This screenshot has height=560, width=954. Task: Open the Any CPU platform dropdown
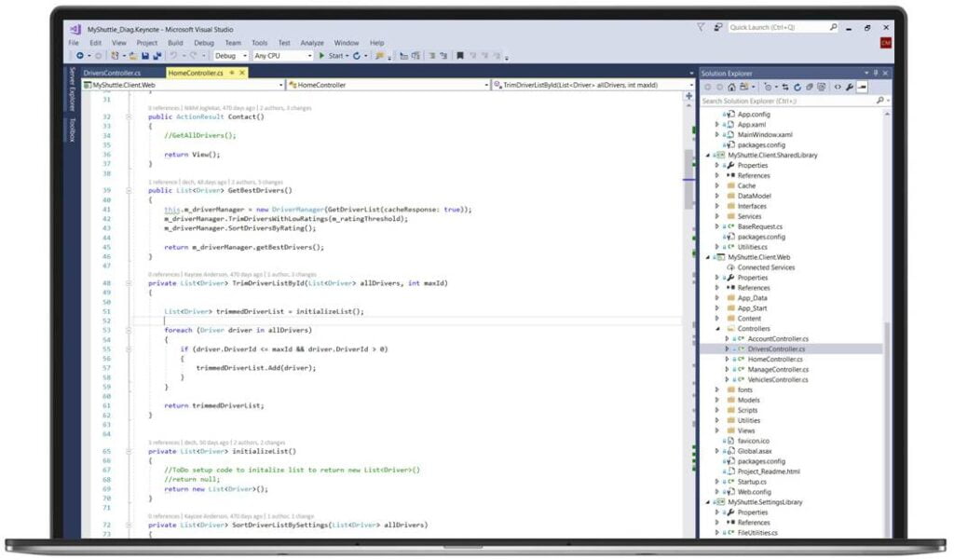283,55
